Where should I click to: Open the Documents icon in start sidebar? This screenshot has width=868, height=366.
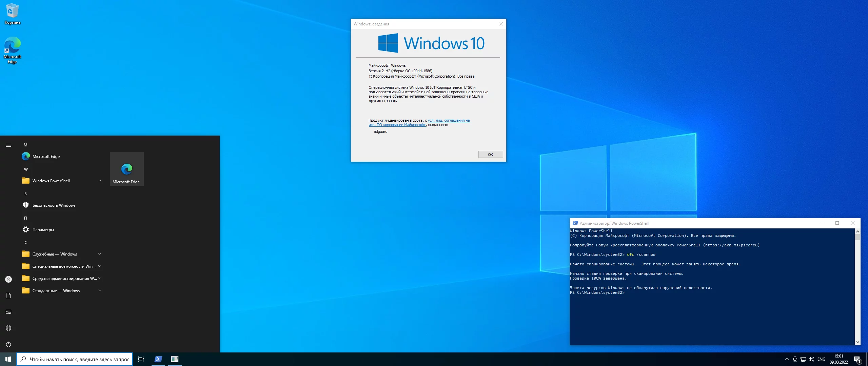coord(8,296)
